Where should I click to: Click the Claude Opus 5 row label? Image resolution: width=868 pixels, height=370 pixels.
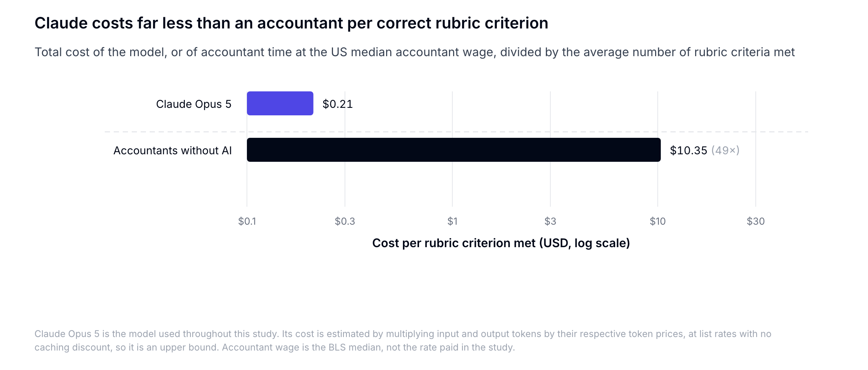194,104
